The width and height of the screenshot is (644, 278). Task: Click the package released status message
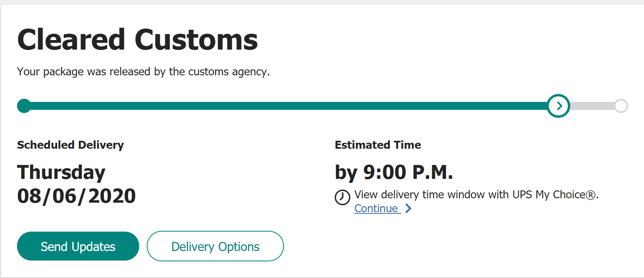click(x=144, y=72)
